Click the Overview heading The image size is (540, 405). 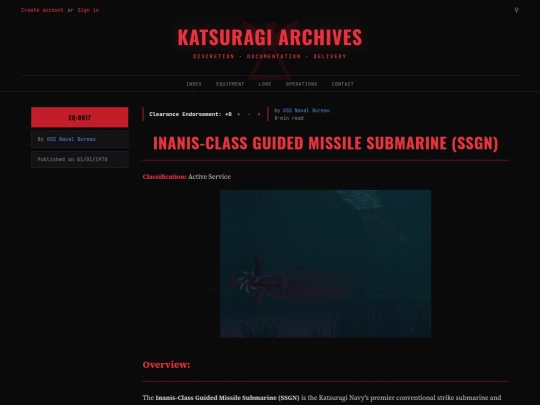[x=166, y=365]
